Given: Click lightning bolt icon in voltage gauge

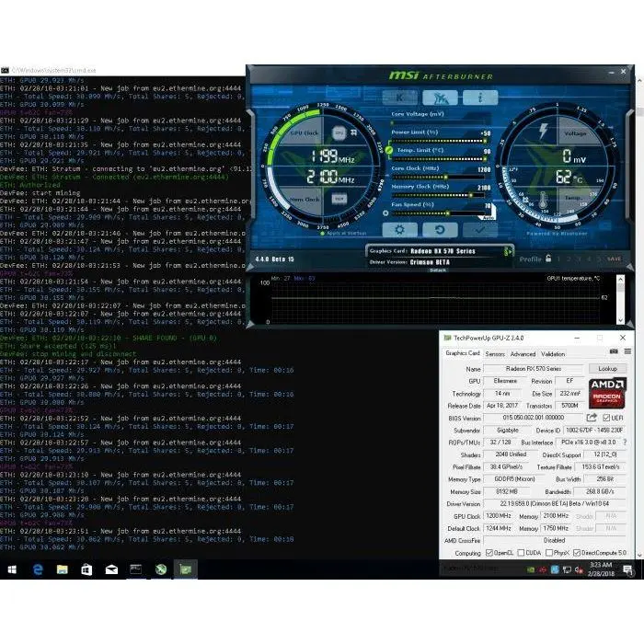Looking at the screenshot, I should pos(543,131).
